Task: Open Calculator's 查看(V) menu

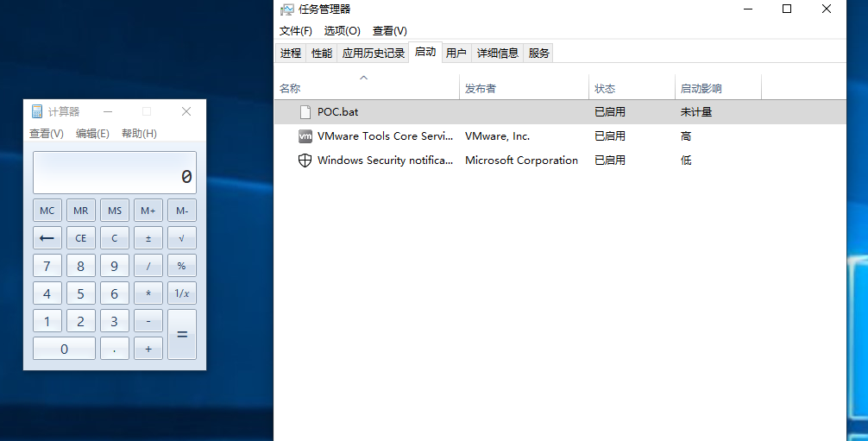Action: (47, 134)
